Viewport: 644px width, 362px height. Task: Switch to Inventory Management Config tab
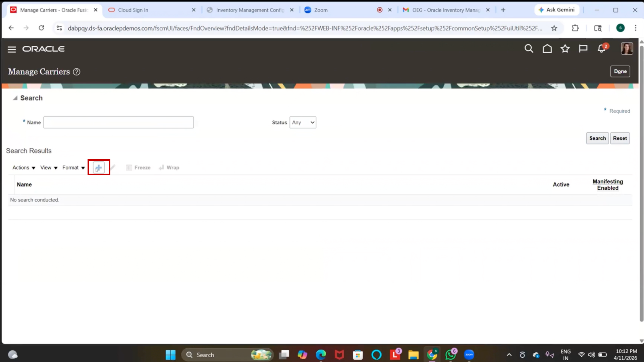250,10
